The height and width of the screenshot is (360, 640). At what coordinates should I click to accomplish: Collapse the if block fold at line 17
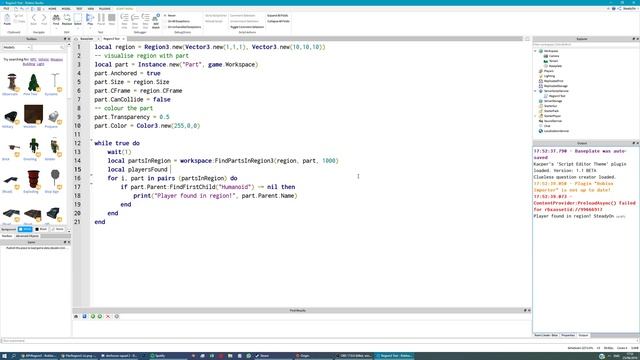click(91, 184)
